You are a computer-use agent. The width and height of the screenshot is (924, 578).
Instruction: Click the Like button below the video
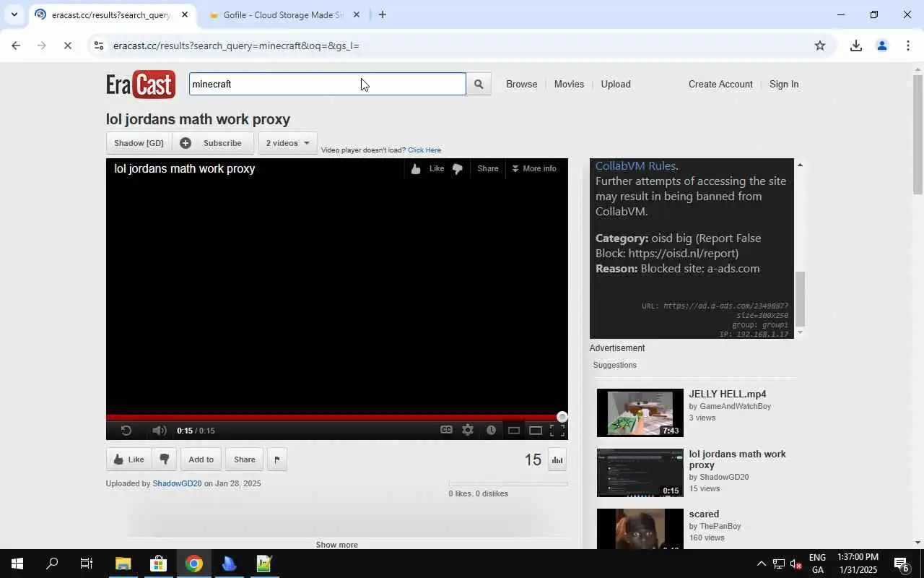(128, 460)
